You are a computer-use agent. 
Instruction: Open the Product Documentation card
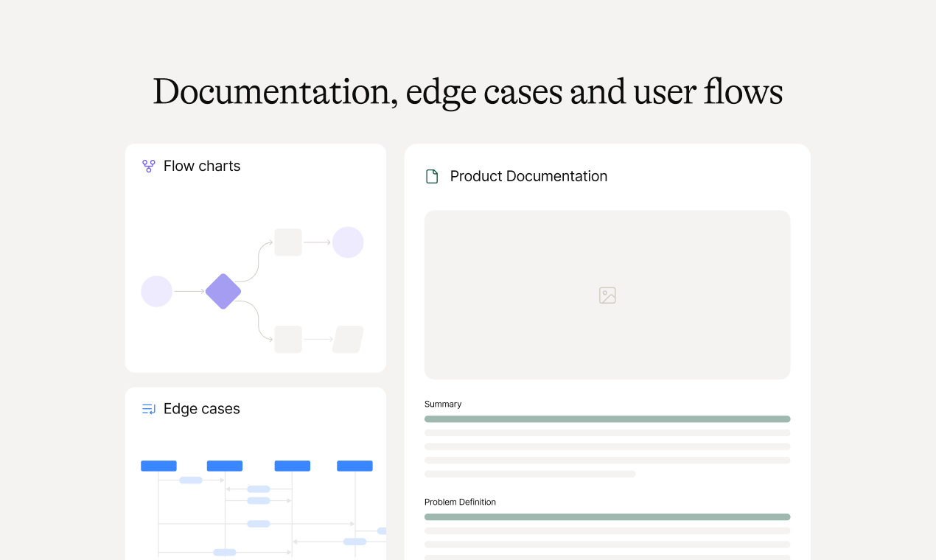607,346
